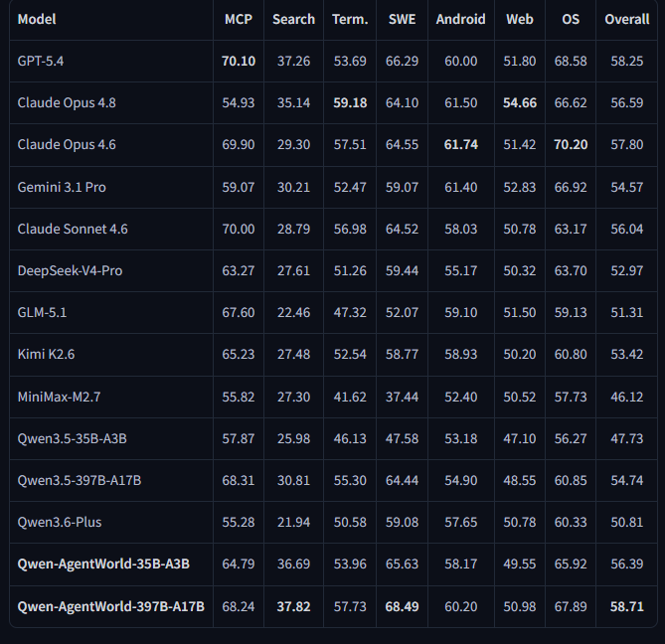The image size is (665, 644).
Task: Select the Qwen3.6-Plus row label
Action: 60,522
